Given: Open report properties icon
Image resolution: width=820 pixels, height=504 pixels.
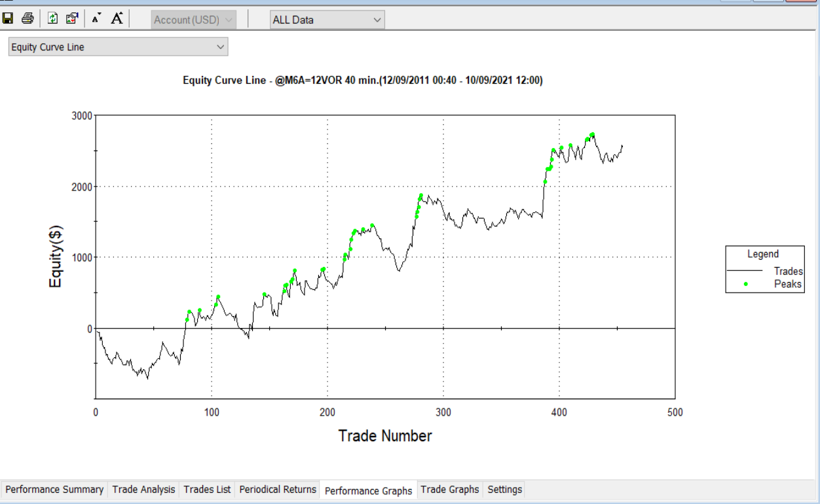Looking at the screenshot, I should click(72, 19).
